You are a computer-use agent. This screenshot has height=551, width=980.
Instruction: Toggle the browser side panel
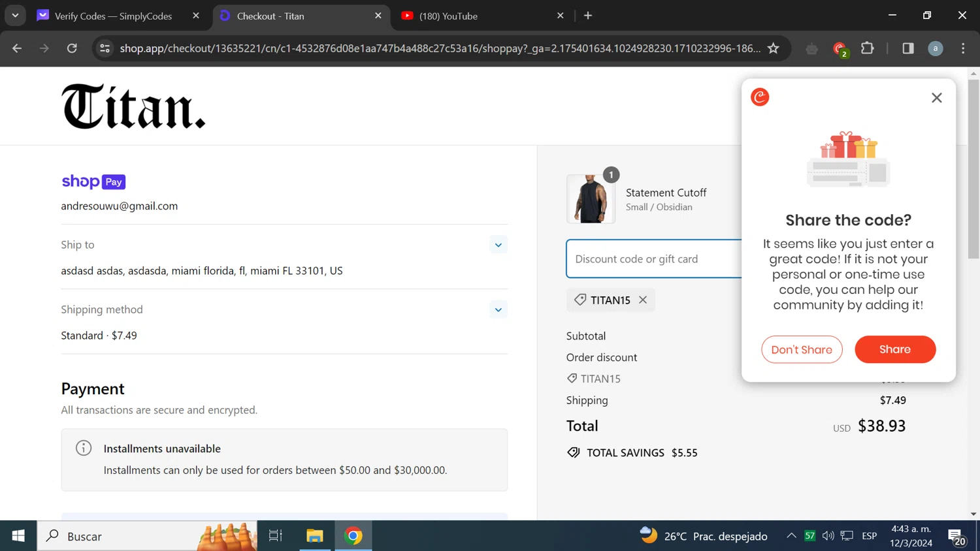pyautogui.click(x=908, y=48)
